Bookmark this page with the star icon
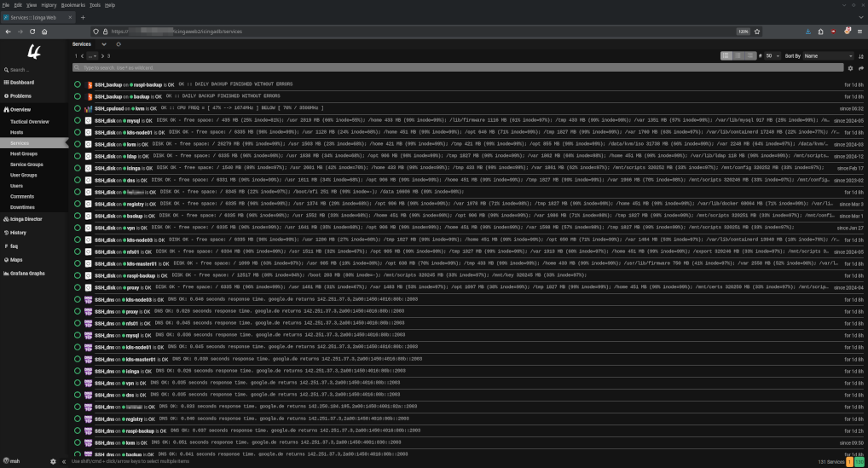Viewport: 868px width, 468px height. (x=756, y=32)
